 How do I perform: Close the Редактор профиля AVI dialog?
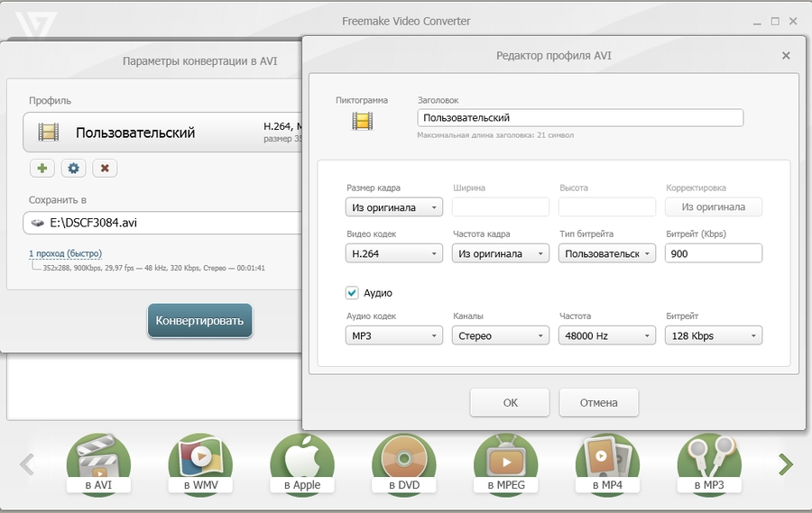coord(786,55)
